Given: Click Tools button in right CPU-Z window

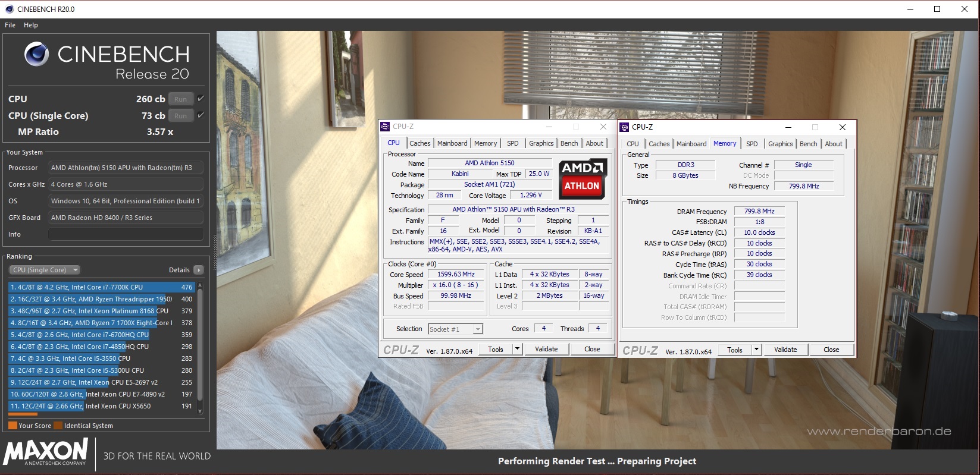Looking at the screenshot, I should [x=735, y=350].
